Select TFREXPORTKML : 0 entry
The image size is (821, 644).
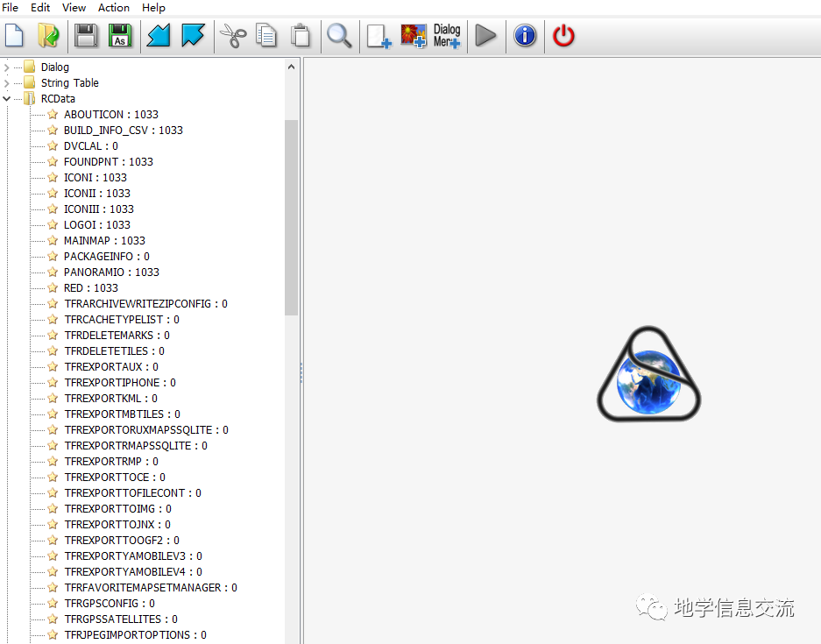110,399
